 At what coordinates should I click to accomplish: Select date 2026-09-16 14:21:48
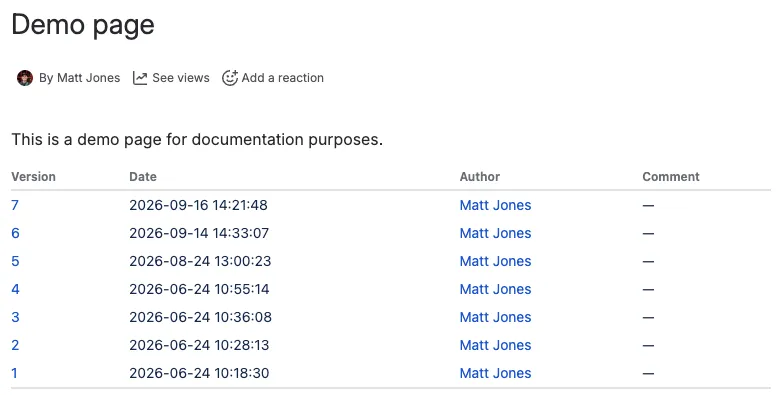pyautogui.click(x=198, y=205)
